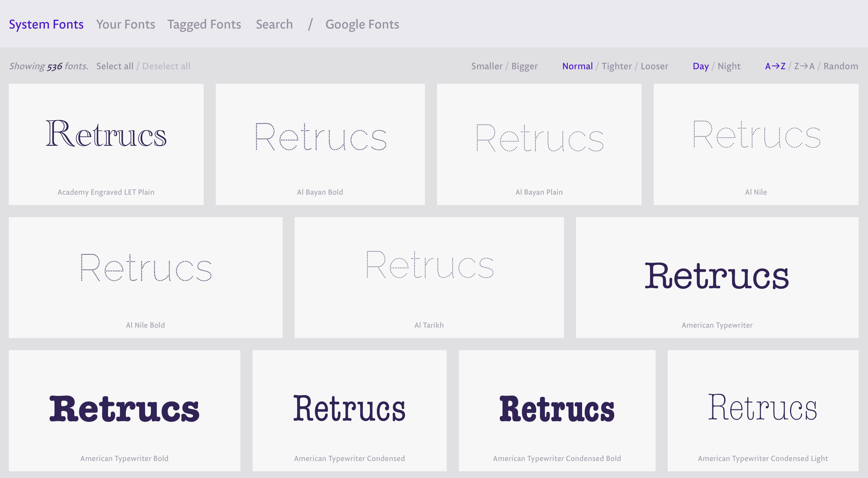Set letter spacing to Looser
The width and height of the screenshot is (868, 478).
[x=654, y=66]
